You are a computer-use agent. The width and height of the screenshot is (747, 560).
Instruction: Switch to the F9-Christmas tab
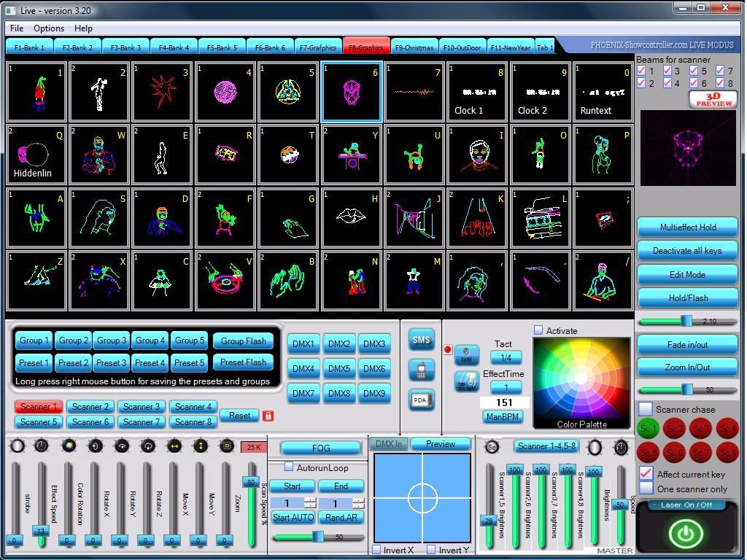click(x=414, y=47)
